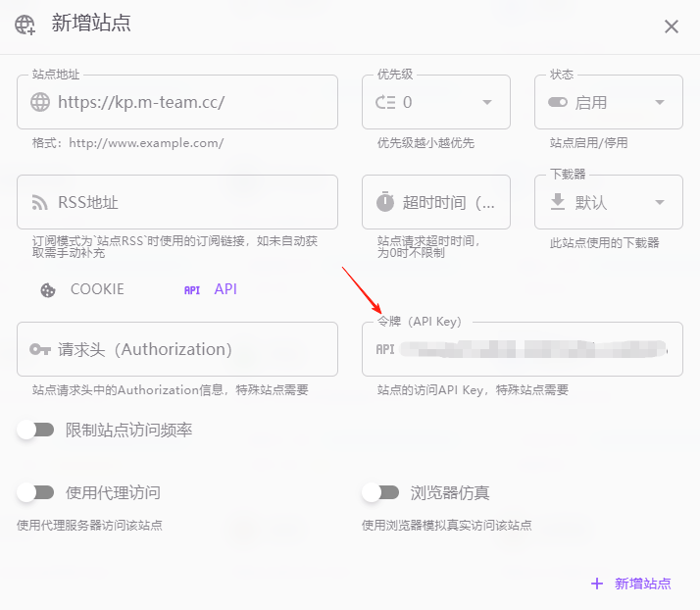Click the timeout timer icon
The image size is (700, 610).
pos(385,202)
